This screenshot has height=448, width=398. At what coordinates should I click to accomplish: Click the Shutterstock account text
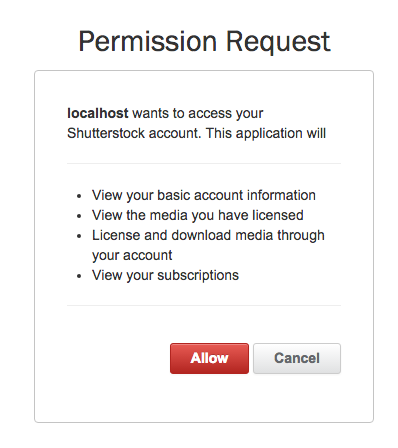point(134,133)
